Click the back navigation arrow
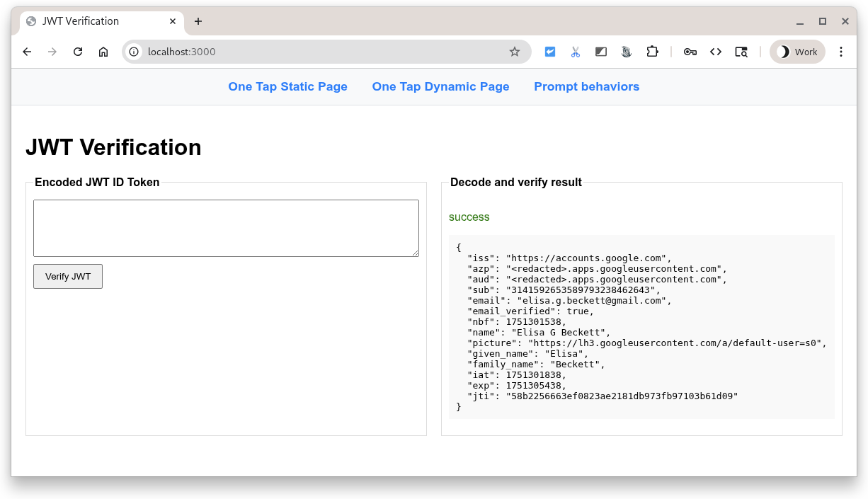The height and width of the screenshot is (499, 868). point(27,52)
